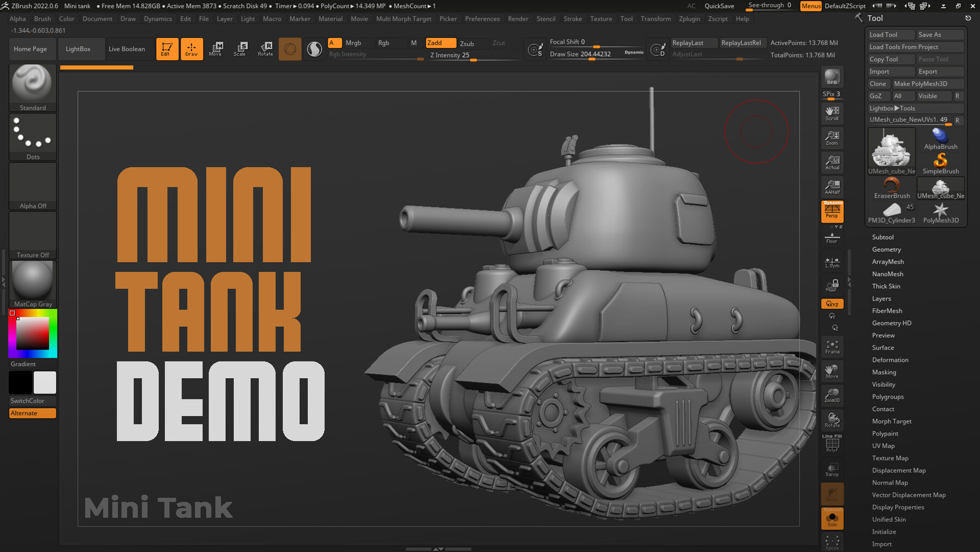Open the Zplugin menu
Screen dimensions: 980x552
click(689, 19)
